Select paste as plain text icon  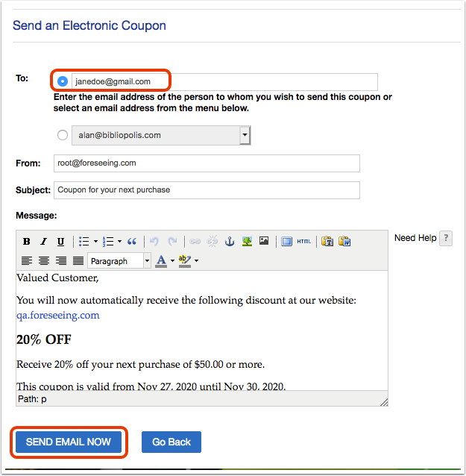(327, 241)
